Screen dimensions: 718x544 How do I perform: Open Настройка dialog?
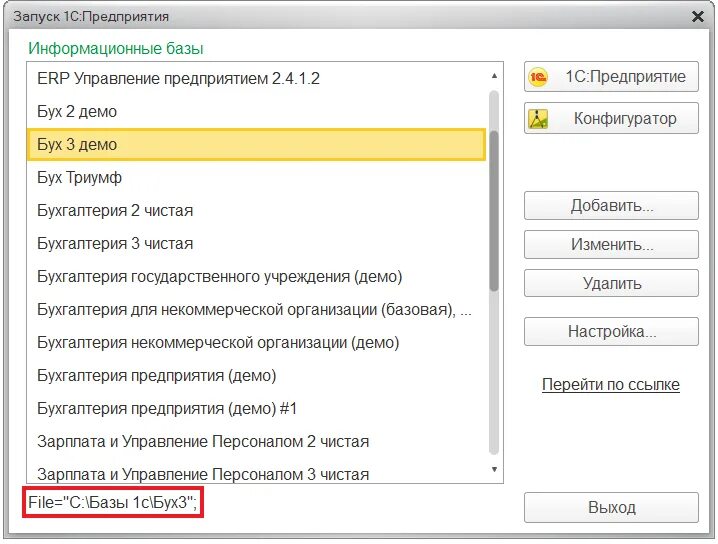click(611, 331)
